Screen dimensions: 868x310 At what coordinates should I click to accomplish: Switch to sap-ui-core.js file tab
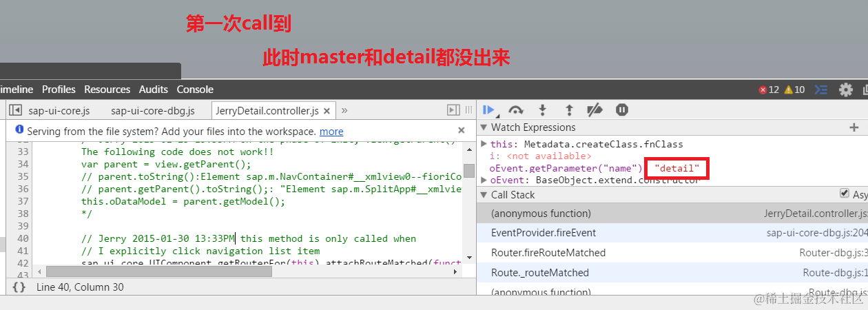(59, 110)
